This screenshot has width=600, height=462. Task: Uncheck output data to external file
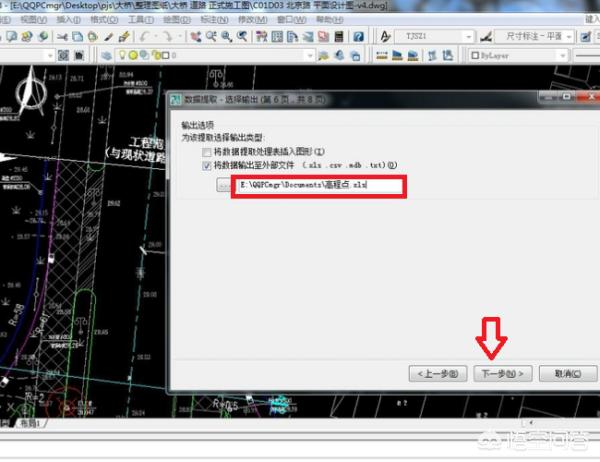point(207,164)
